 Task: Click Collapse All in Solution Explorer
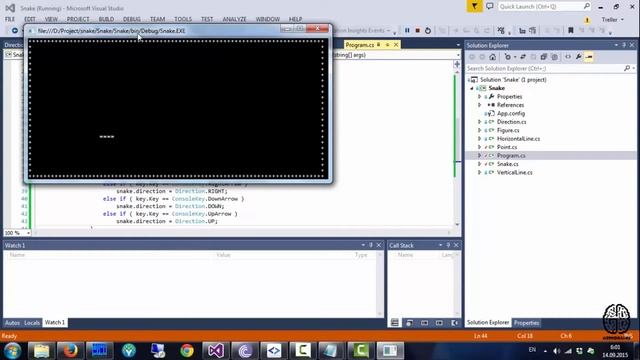544,57
